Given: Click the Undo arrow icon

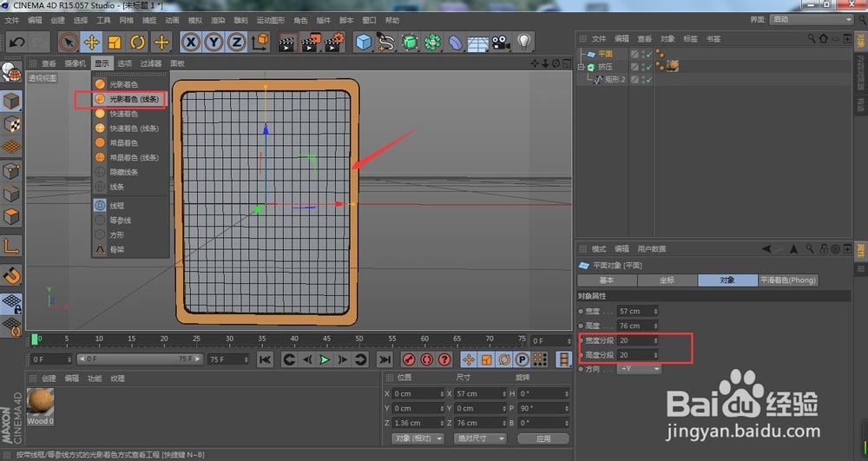Looking at the screenshot, I should coord(17,42).
